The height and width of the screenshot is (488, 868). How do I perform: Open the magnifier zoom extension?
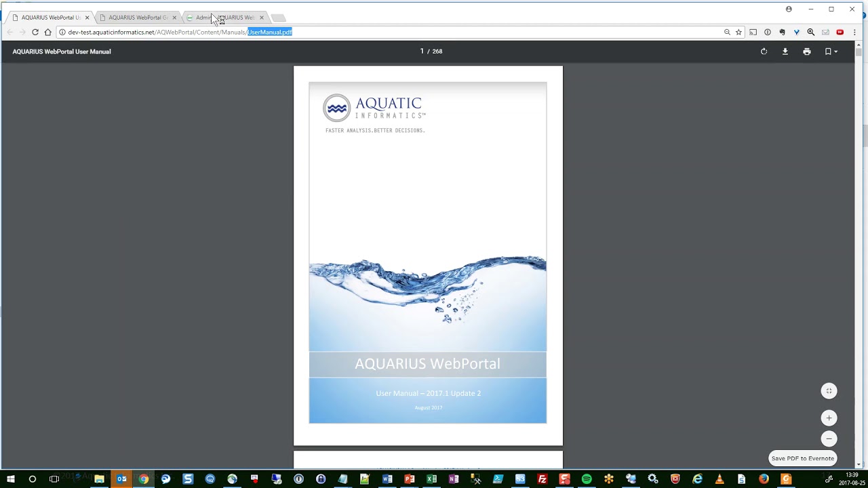810,32
